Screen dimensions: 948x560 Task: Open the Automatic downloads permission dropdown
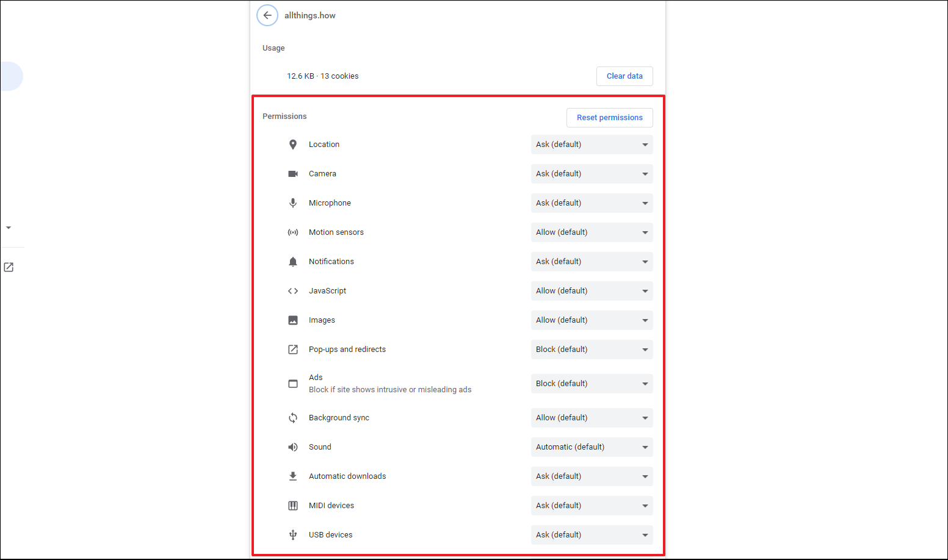pyautogui.click(x=591, y=476)
